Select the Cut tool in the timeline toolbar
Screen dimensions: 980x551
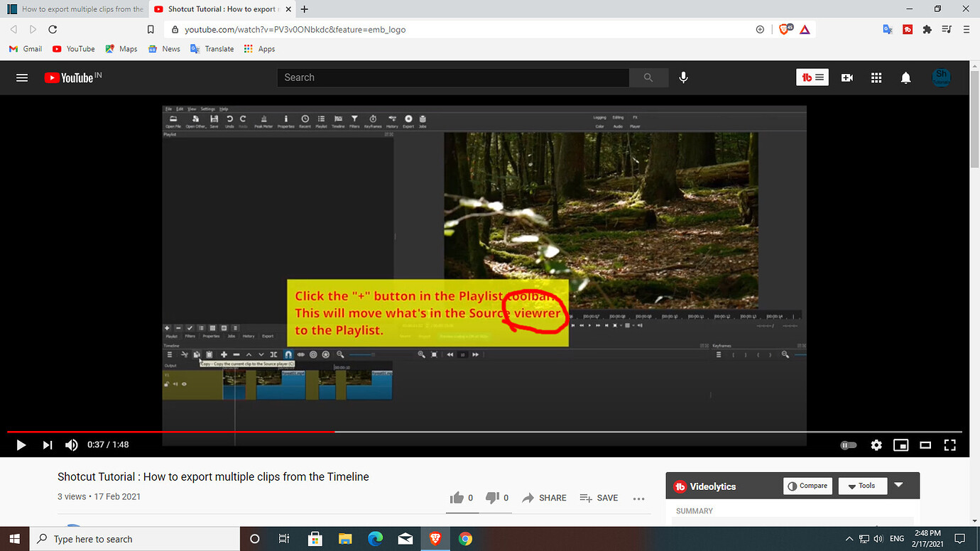click(185, 354)
